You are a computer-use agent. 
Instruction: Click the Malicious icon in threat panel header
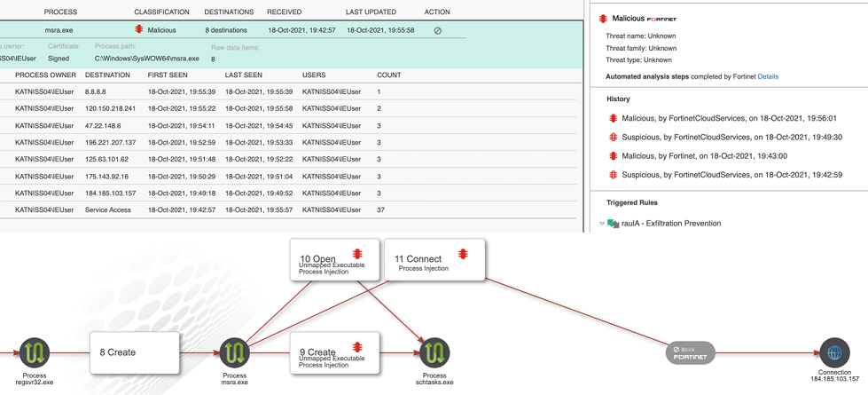click(x=604, y=19)
